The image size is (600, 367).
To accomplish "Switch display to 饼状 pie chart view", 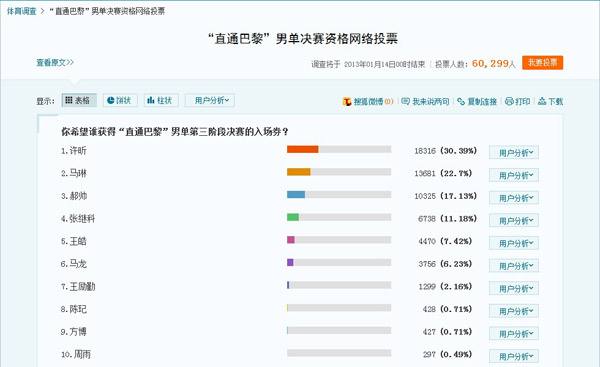I will point(120,100).
